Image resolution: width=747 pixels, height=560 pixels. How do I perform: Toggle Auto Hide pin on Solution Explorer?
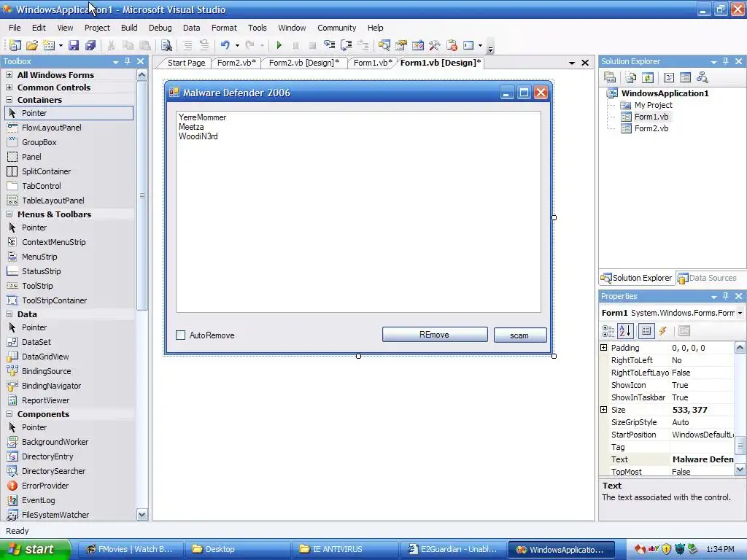click(x=726, y=61)
